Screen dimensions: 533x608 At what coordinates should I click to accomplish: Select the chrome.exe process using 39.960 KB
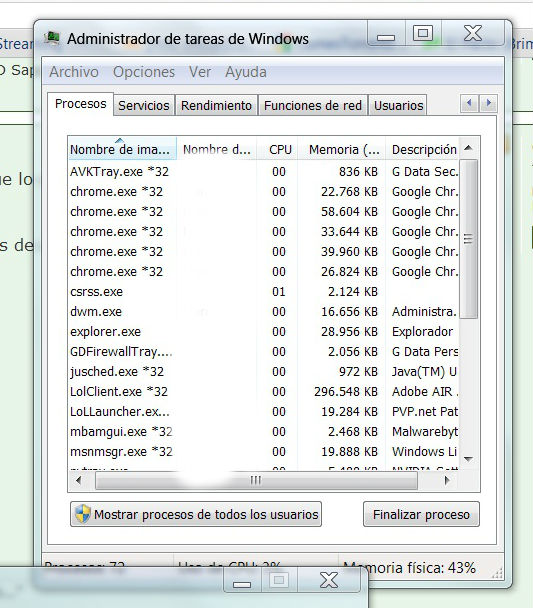pyautogui.click(x=263, y=252)
